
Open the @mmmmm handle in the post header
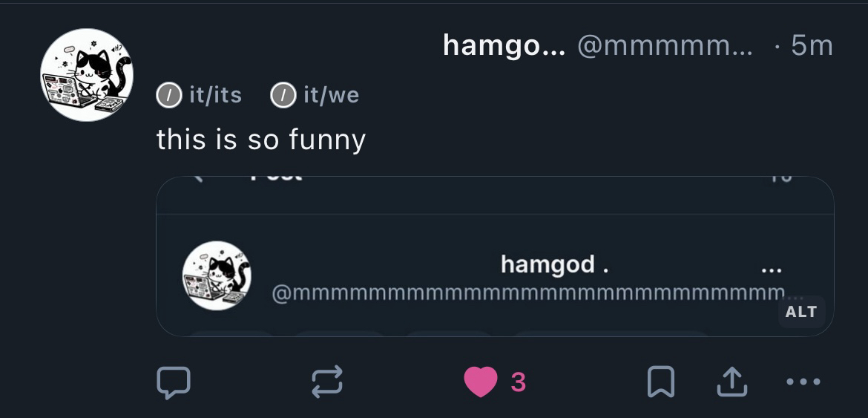665,46
